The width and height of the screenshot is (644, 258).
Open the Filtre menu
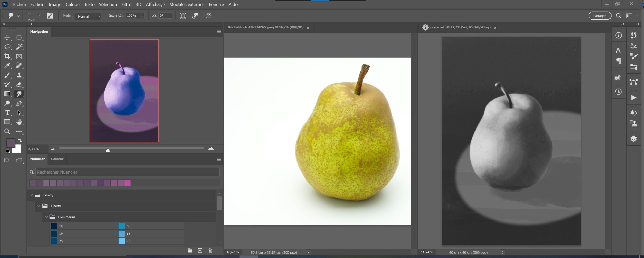point(126,4)
